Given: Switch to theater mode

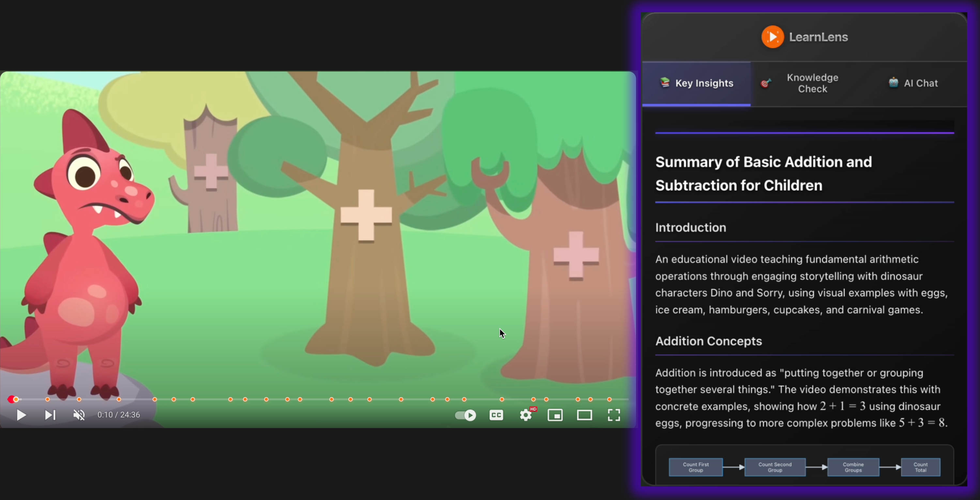Looking at the screenshot, I should point(584,415).
